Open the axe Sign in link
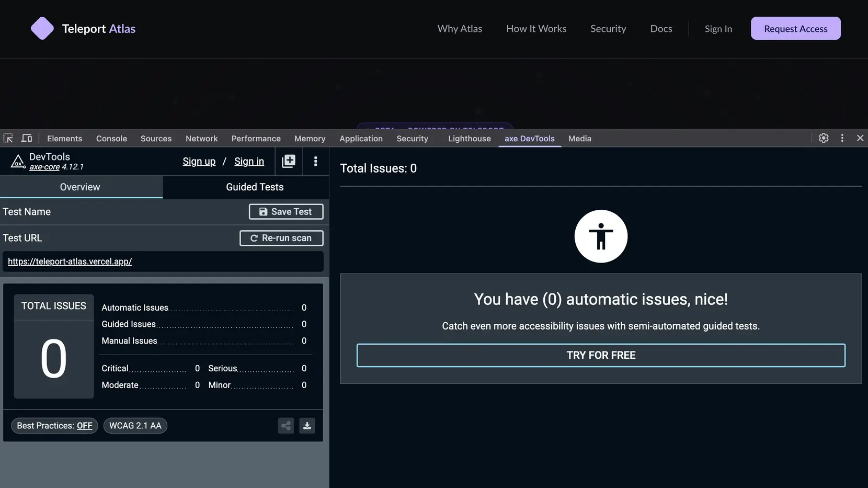868x488 pixels. click(249, 162)
